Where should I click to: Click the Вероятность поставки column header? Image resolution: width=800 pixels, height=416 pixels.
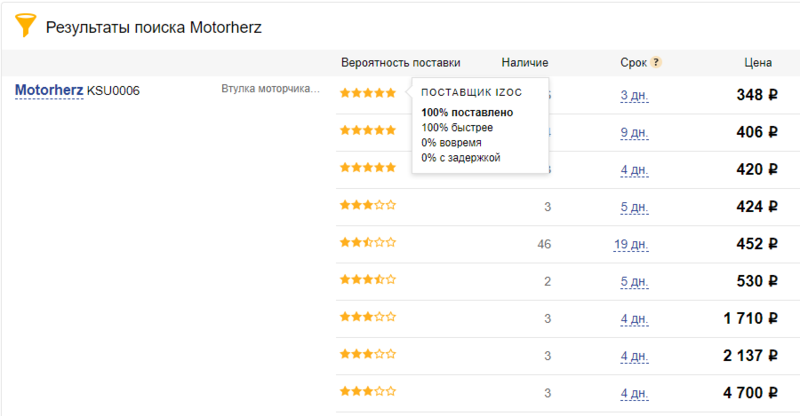pyautogui.click(x=401, y=62)
